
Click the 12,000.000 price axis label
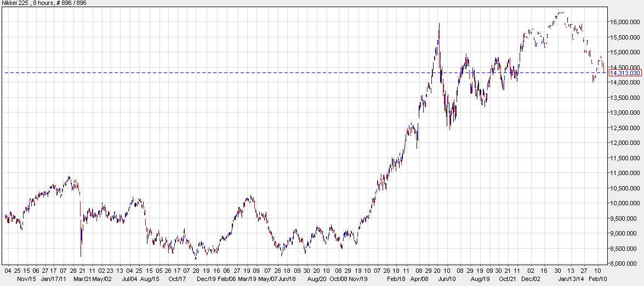[x=625, y=143]
